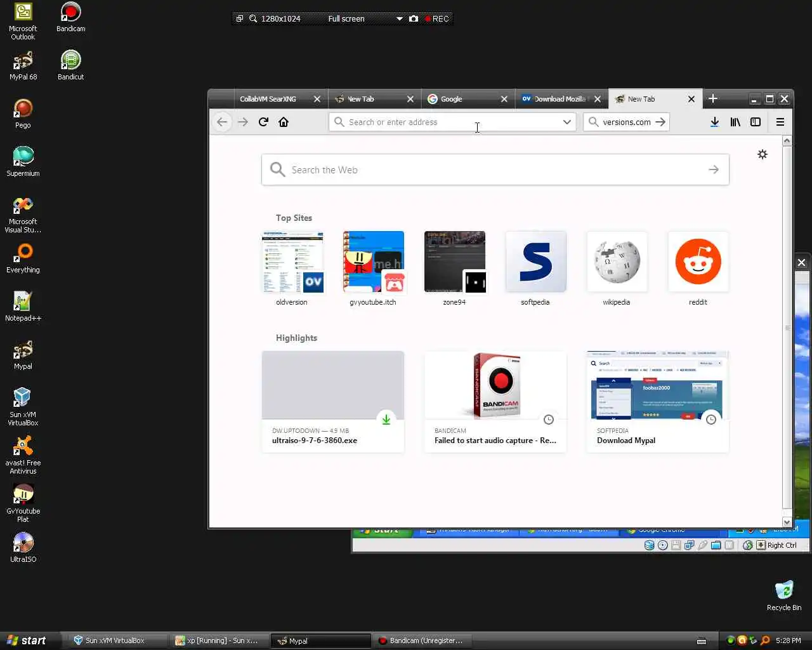Open the Supermium desktop icon
The height and width of the screenshot is (650, 812).
pyautogui.click(x=23, y=162)
